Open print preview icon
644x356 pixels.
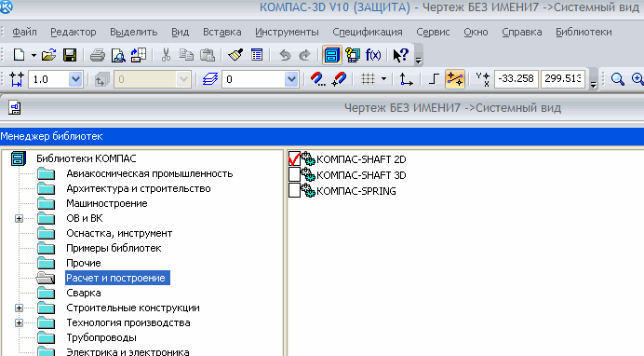tap(118, 55)
